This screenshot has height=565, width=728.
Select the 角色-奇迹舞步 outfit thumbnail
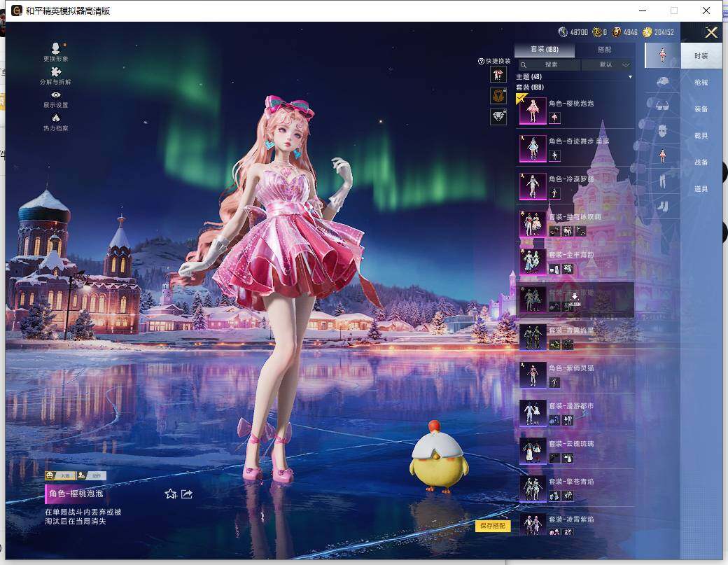533,148
